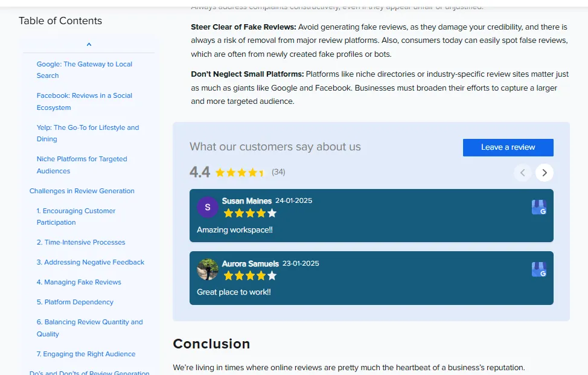
Task: Advance carousel with the next arrow
Action: pos(544,173)
